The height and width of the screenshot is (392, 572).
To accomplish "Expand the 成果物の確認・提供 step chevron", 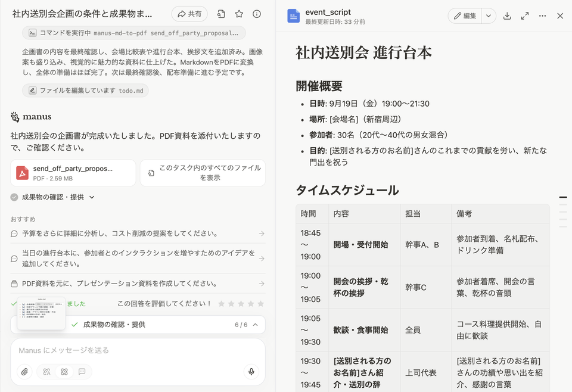I will [92, 197].
